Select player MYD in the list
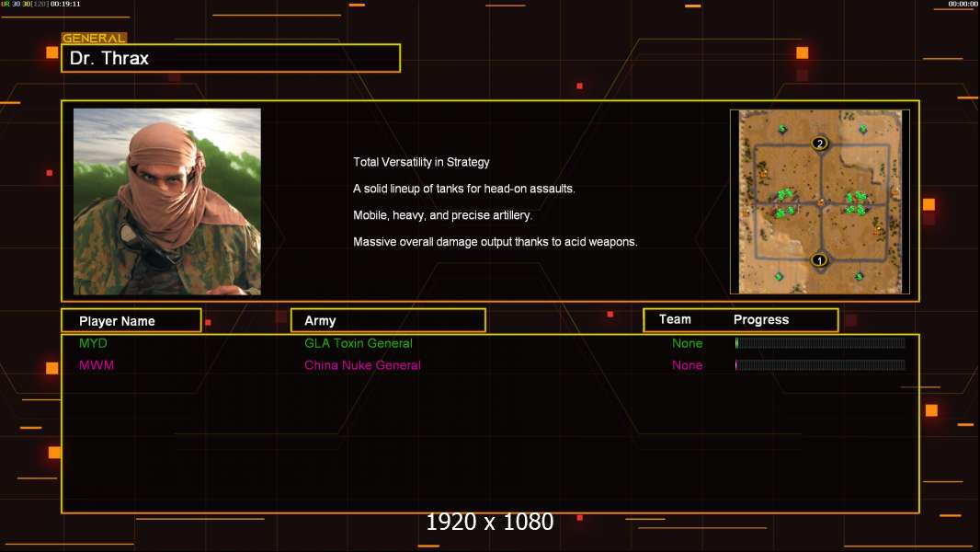This screenshot has height=552, width=980. [93, 343]
